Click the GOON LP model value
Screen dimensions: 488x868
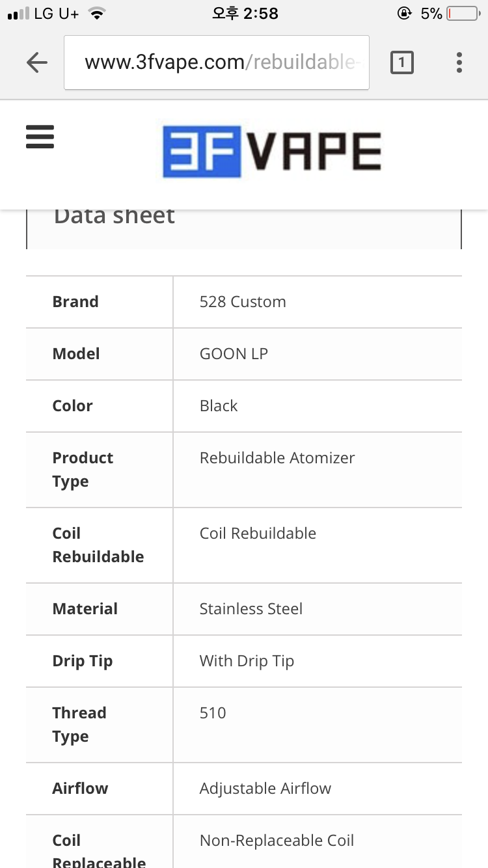click(234, 354)
